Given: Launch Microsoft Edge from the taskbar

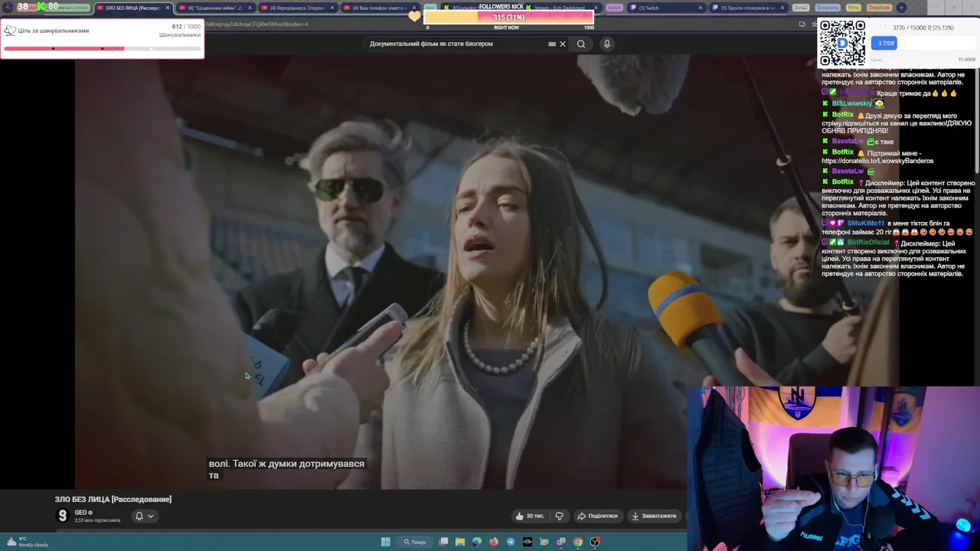Looking at the screenshot, I should 477,542.
